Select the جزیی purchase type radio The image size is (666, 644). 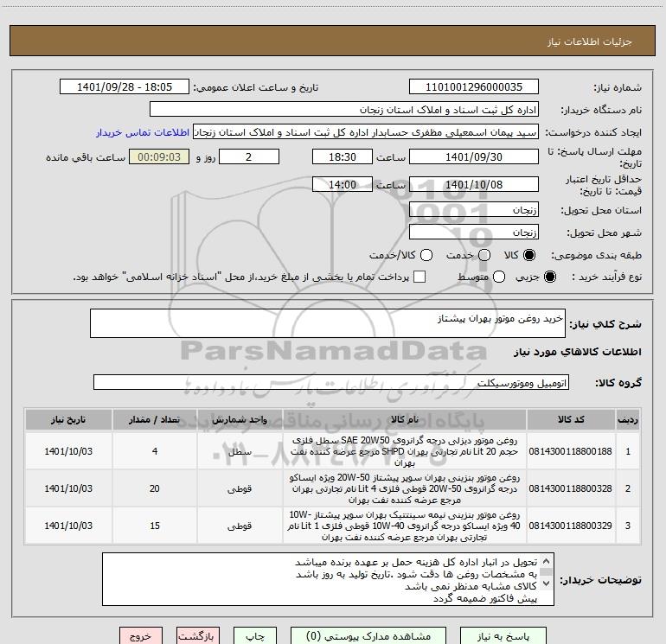[x=549, y=277]
